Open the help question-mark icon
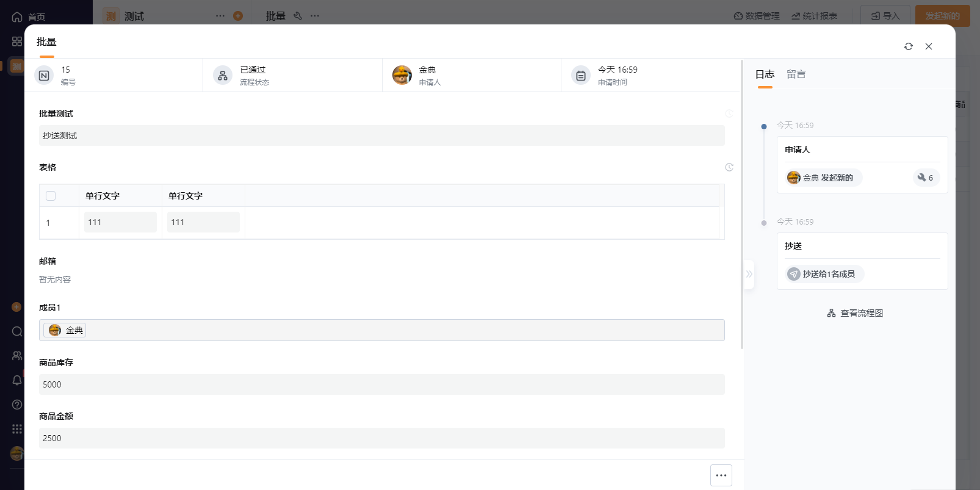Viewport: 980px width, 490px height. pyautogui.click(x=17, y=405)
